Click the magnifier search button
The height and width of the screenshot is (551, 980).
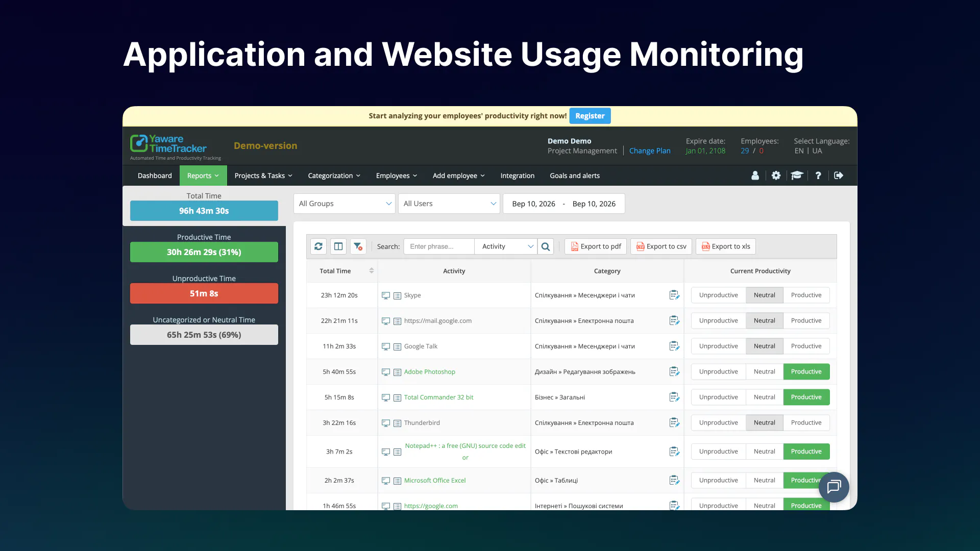(x=546, y=246)
